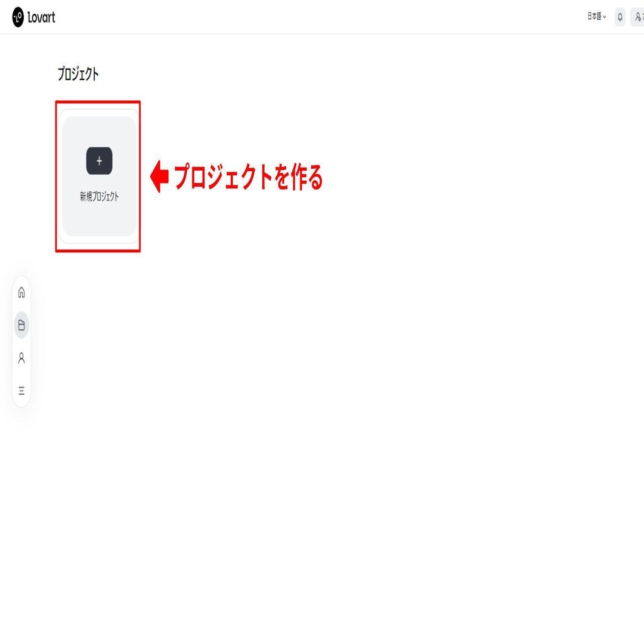The width and height of the screenshot is (644, 644).
Task: Click the 新規プロジェクト label
Action: click(x=99, y=196)
